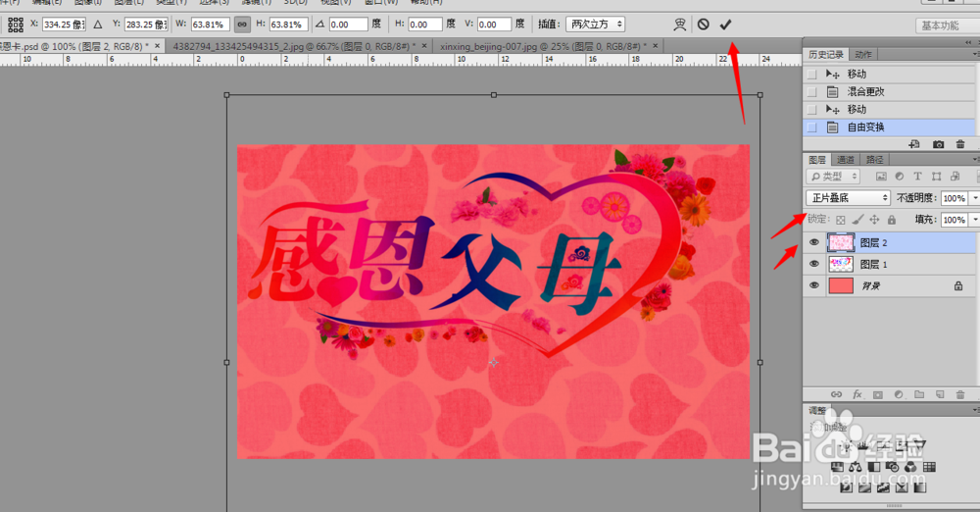
Task: Open the blend mode 正片叠底 dropdown
Action: point(848,198)
